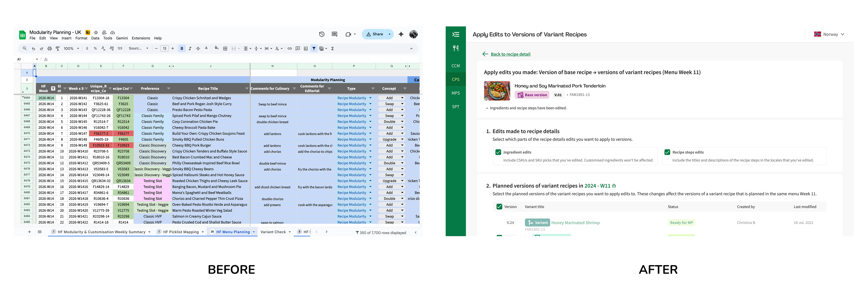
Task: Collapse the green sidebar menu icon
Action: click(456, 34)
